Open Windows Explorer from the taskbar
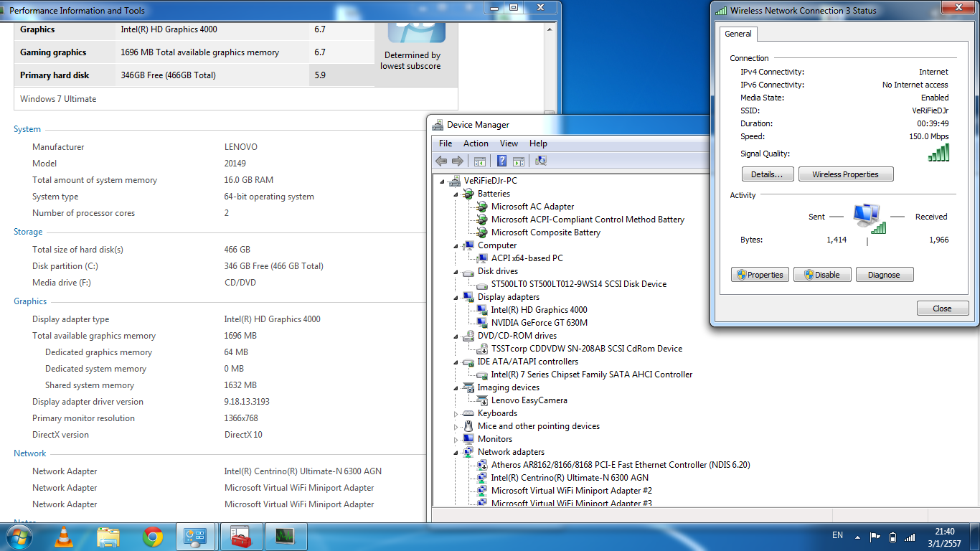 [108, 537]
